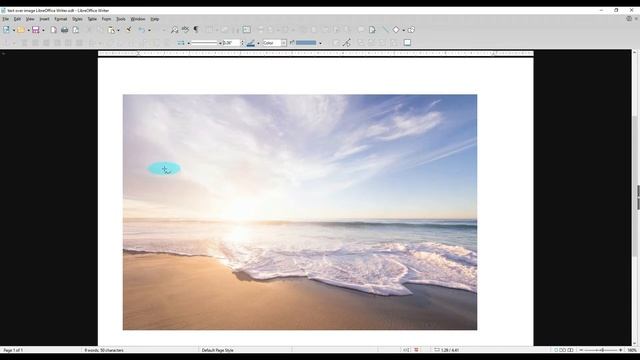Select Multiple-page view in status bar
Image resolution: width=640 pixels, height=360 pixels.
click(x=562, y=350)
